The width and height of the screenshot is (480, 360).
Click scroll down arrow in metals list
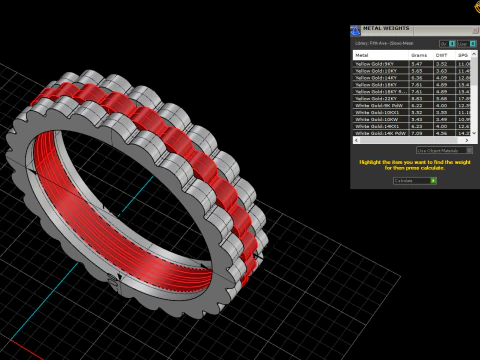pyautogui.click(x=474, y=133)
